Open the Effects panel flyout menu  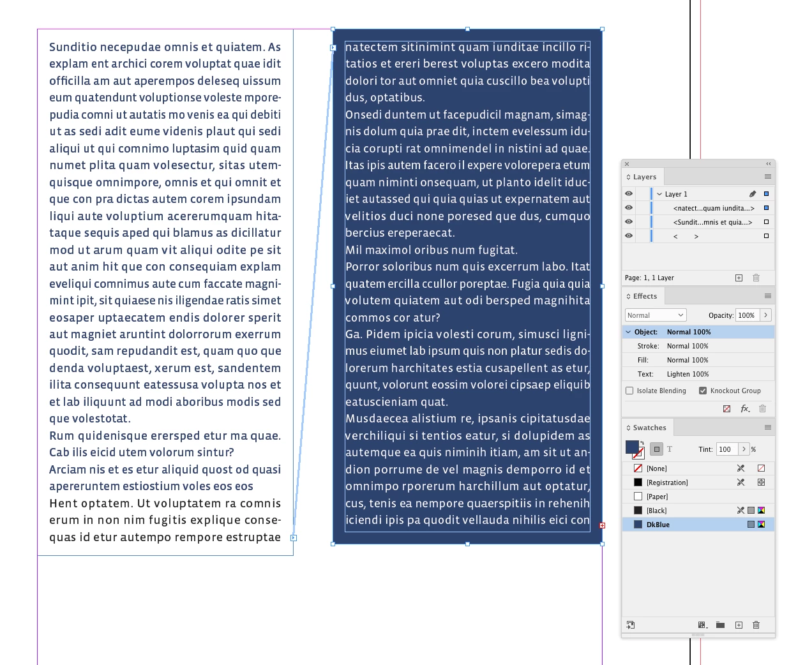pos(768,296)
